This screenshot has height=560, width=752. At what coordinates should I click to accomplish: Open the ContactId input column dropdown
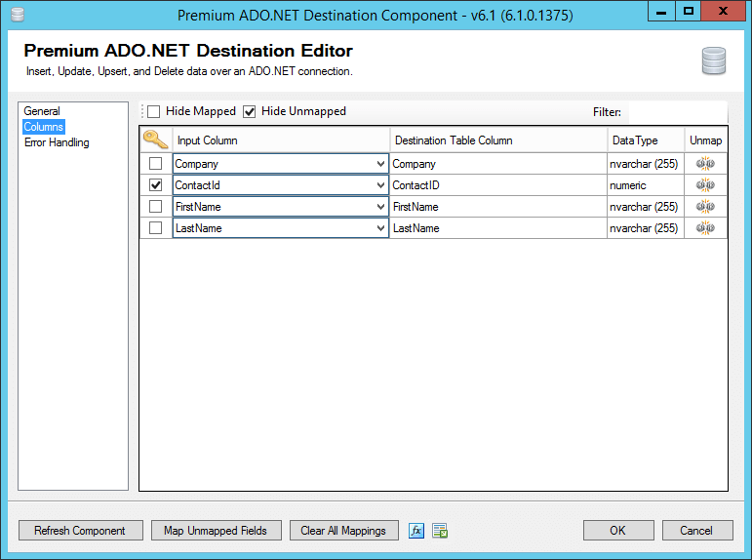[x=380, y=185]
